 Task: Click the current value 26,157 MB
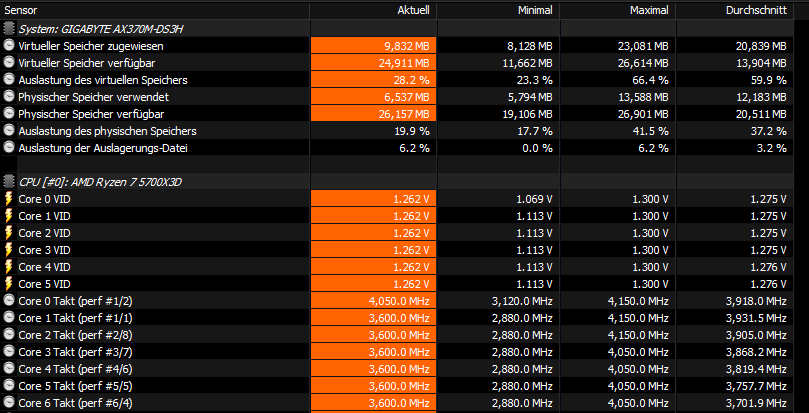coord(404,115)
